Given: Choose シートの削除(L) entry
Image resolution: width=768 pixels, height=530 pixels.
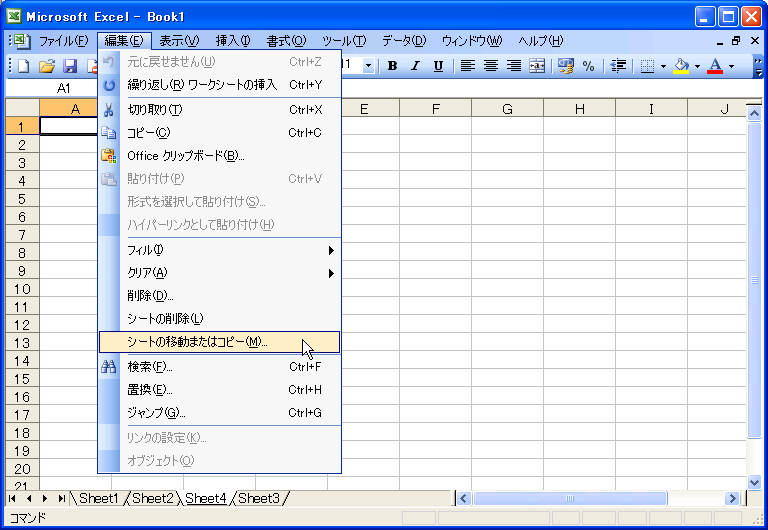Looking at the screenshot, I should pyautogui.click(x=219, y=319).
